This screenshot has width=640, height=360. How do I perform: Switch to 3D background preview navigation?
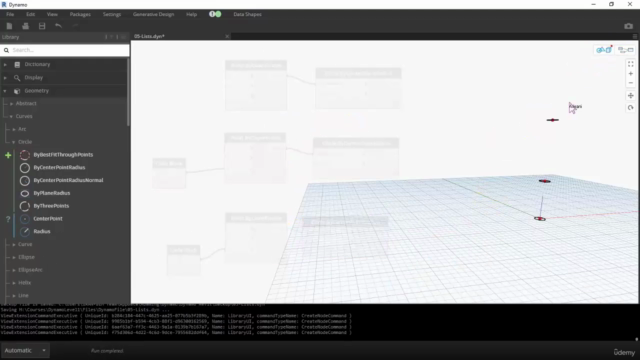[604, 50]
